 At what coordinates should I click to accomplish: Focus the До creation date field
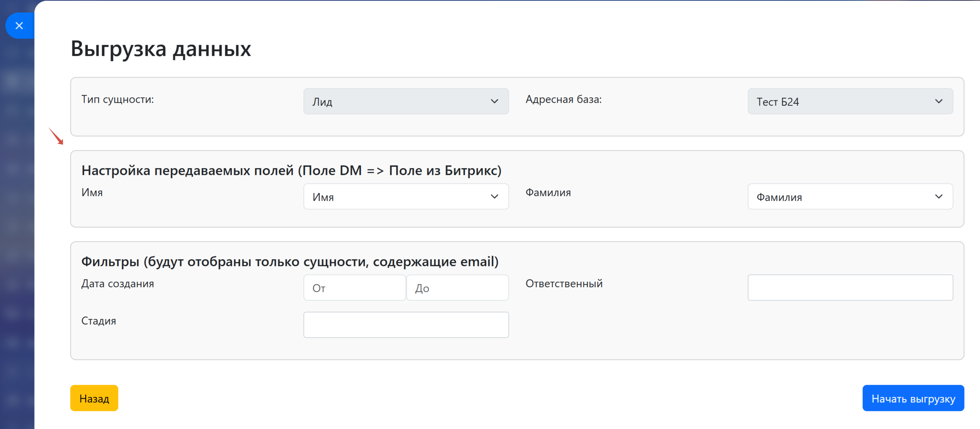pos(457,288)
